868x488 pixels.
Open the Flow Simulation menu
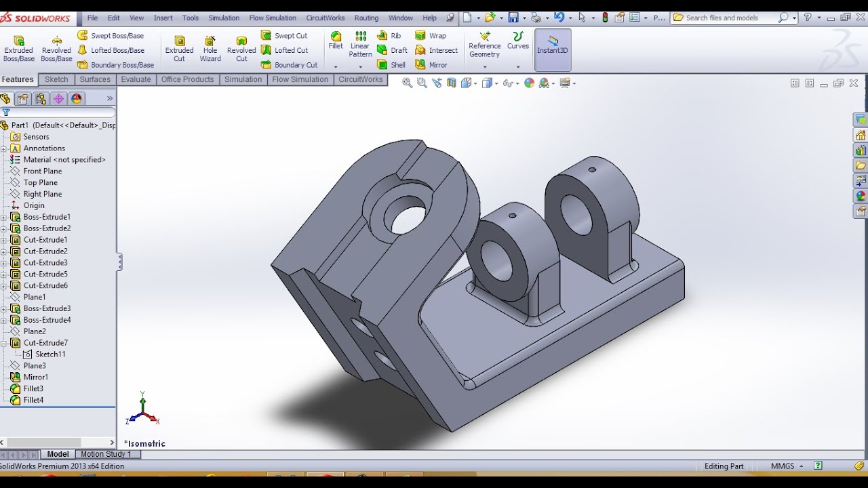(x=273, y=18)
